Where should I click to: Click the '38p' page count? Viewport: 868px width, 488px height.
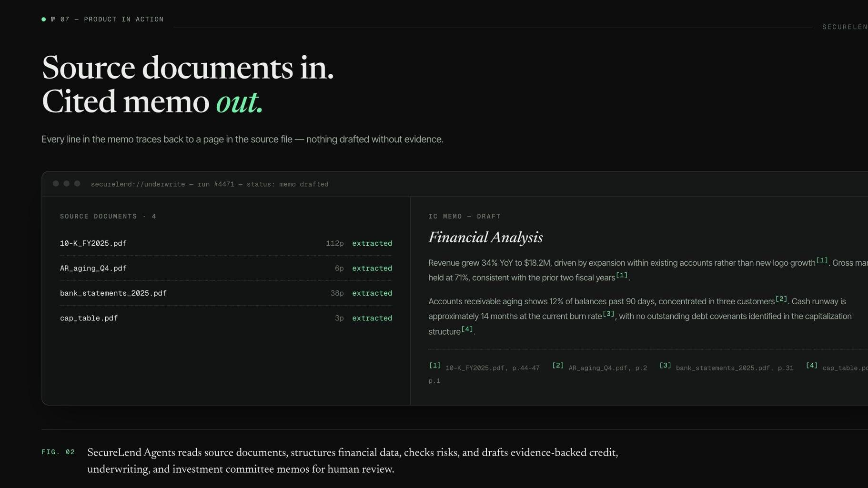click(337, 293)
